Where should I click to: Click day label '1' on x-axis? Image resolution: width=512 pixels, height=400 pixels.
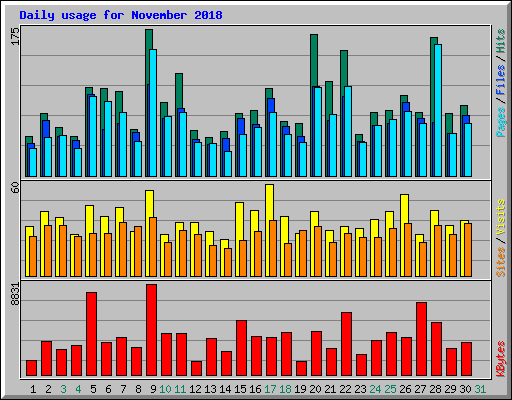click(33, 389)
